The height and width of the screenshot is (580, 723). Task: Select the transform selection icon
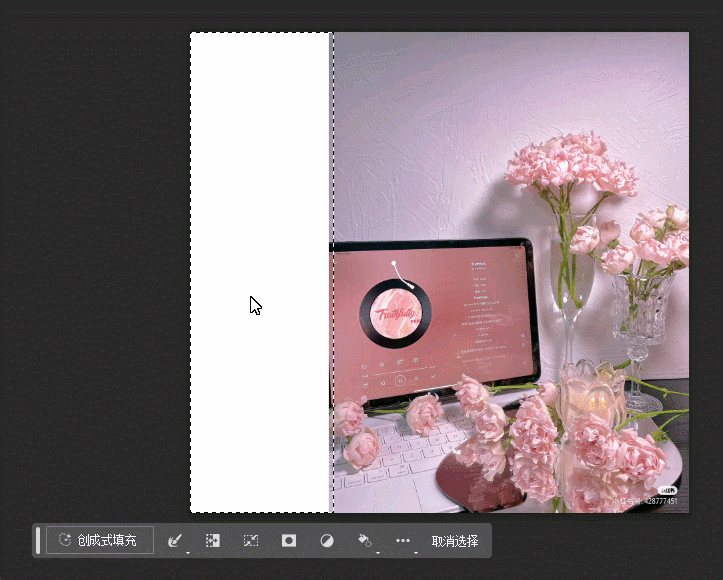pos(251,540)
